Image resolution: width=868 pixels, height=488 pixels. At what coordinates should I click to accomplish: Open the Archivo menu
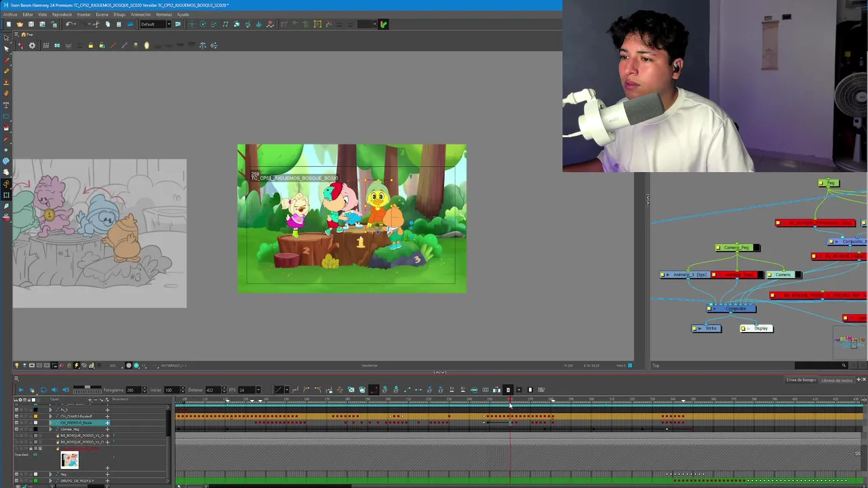pyautogui.click(x=10, y=14)
